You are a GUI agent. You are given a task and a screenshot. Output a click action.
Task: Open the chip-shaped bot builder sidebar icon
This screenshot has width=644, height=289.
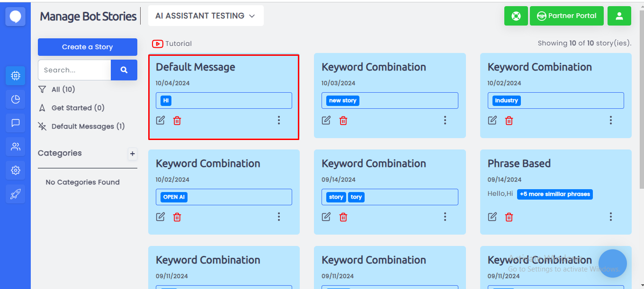pyautogui.click(x=15, y=76)
